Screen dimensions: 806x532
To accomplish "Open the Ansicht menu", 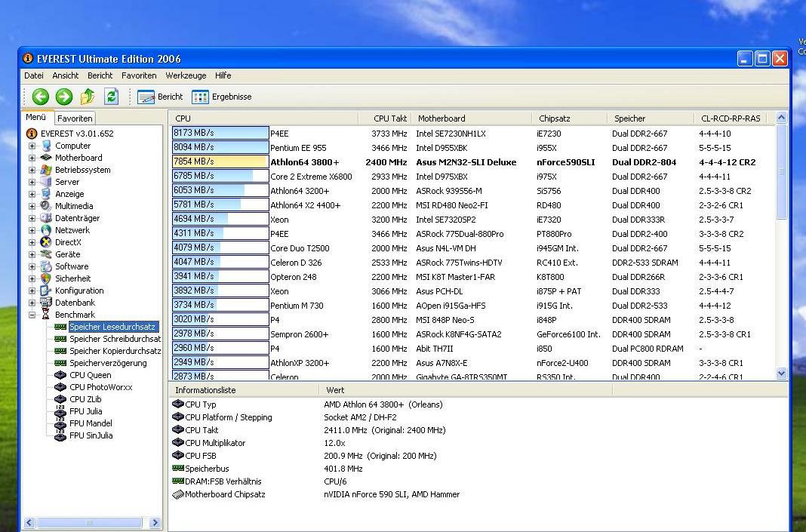I will [66, 75].
